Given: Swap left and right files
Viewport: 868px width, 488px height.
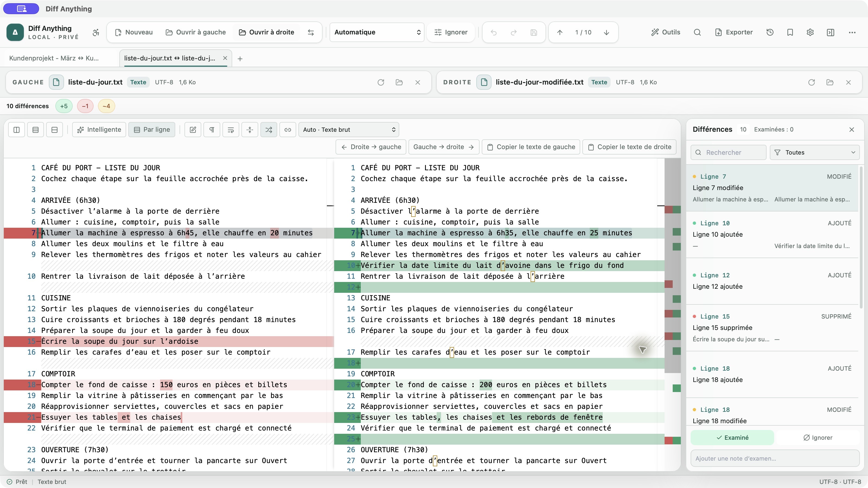Looking at the screenshot, I should (x=311, y=32).
